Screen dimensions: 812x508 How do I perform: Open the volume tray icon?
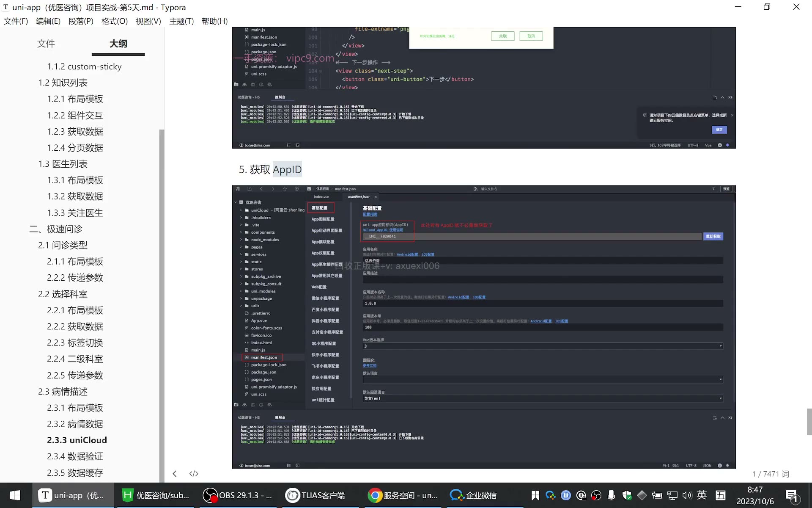[687, 495]
